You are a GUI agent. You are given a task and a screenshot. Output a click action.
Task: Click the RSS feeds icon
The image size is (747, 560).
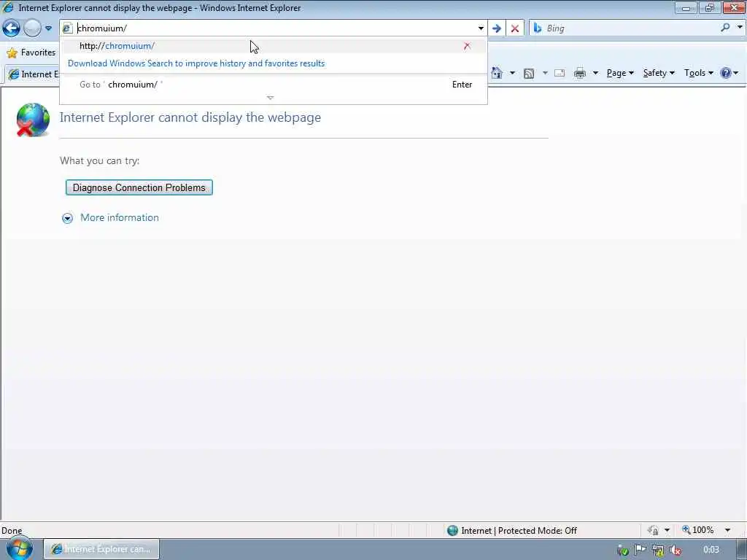tap(528, 74)
